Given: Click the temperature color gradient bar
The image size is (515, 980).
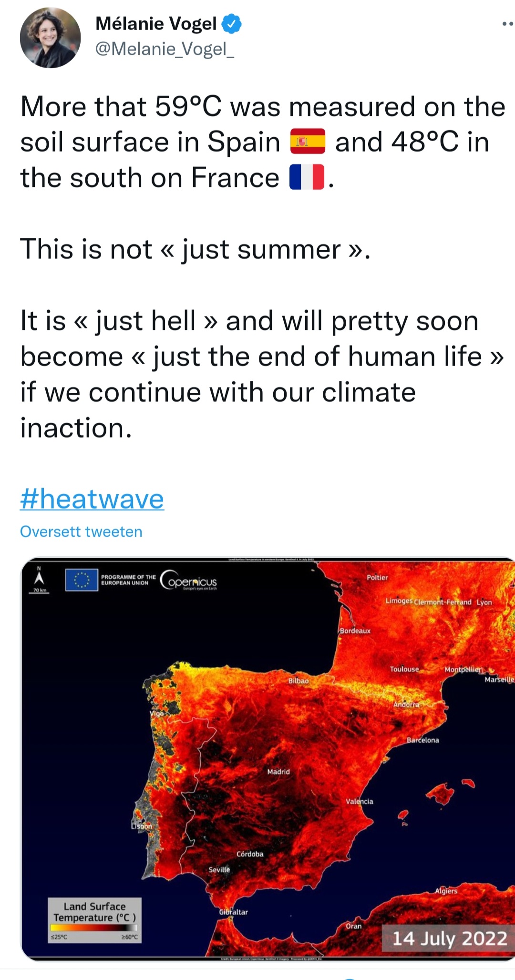Looking at the screenshot, I should tap(94, 928).
